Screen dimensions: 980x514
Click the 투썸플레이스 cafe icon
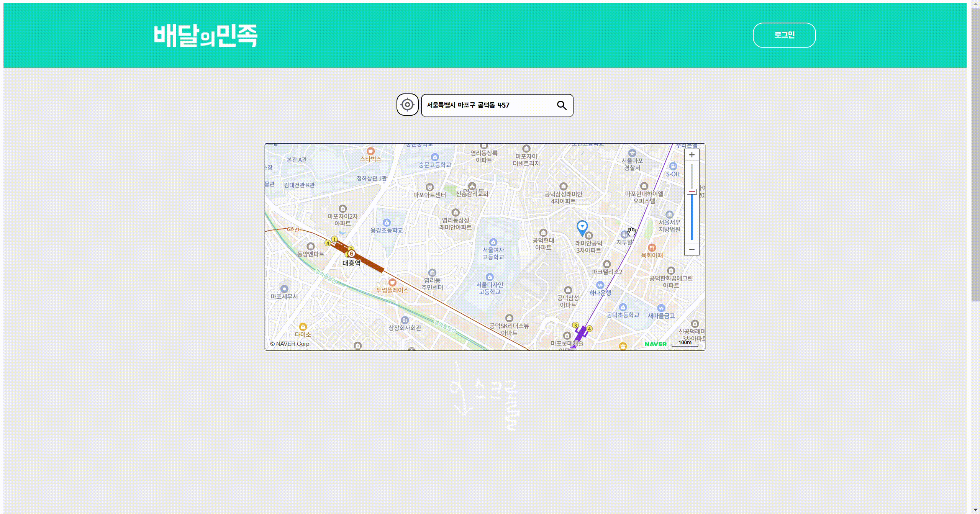pos(392,283)
